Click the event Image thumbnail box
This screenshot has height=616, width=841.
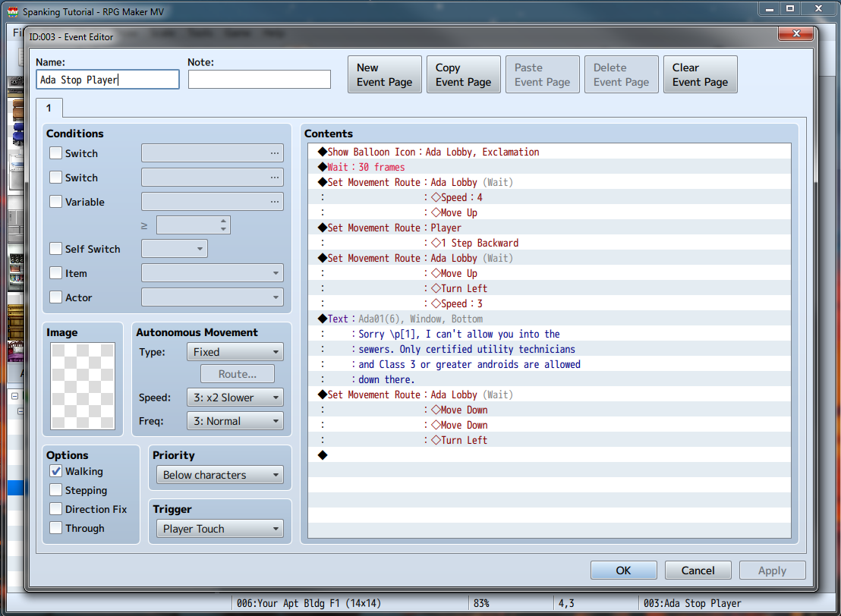tap(83, 386)
